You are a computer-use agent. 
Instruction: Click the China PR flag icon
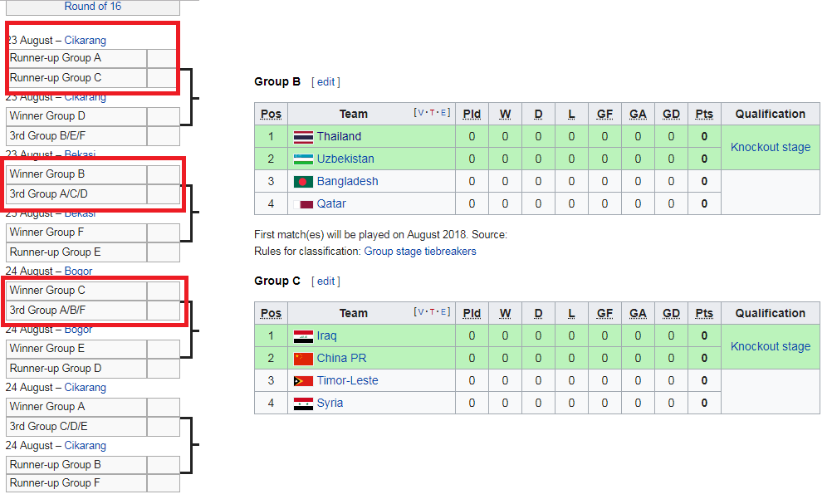point(303,359)
